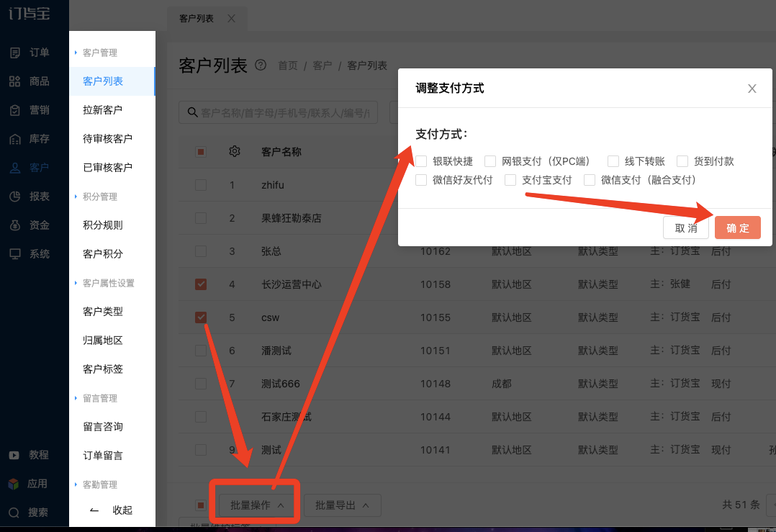Select 留言咨询 in the submenu
The height and width of the screenshot is (532, 776).
pos(112,427)
